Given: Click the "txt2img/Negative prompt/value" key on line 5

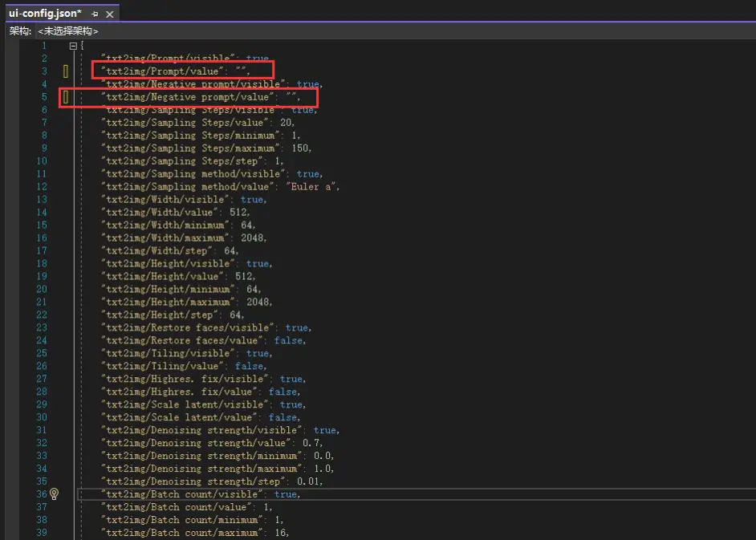Looking at the screenshot, I should 187,97.
